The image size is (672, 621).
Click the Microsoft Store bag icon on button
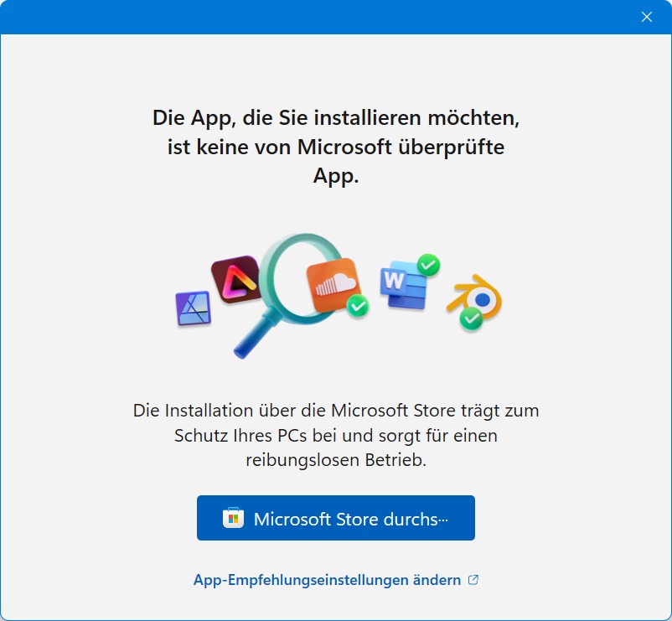(x=233, y=518)
